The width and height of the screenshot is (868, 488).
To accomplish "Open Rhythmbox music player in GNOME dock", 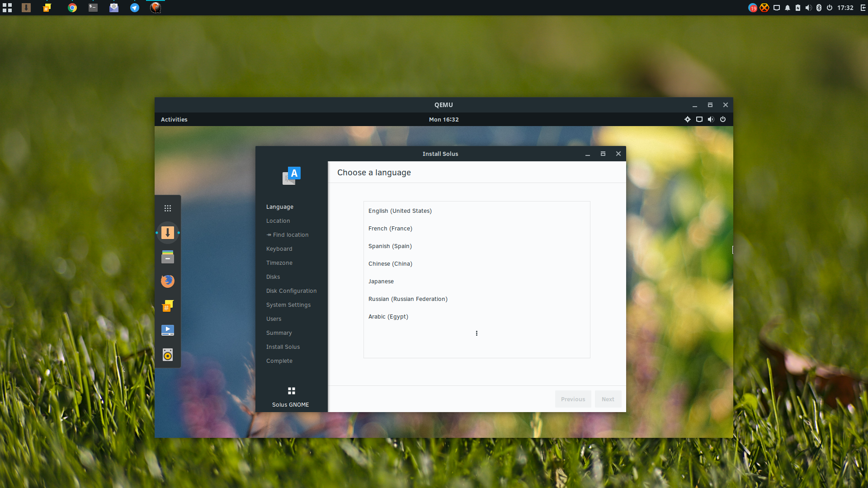I will tap(168, 355).
